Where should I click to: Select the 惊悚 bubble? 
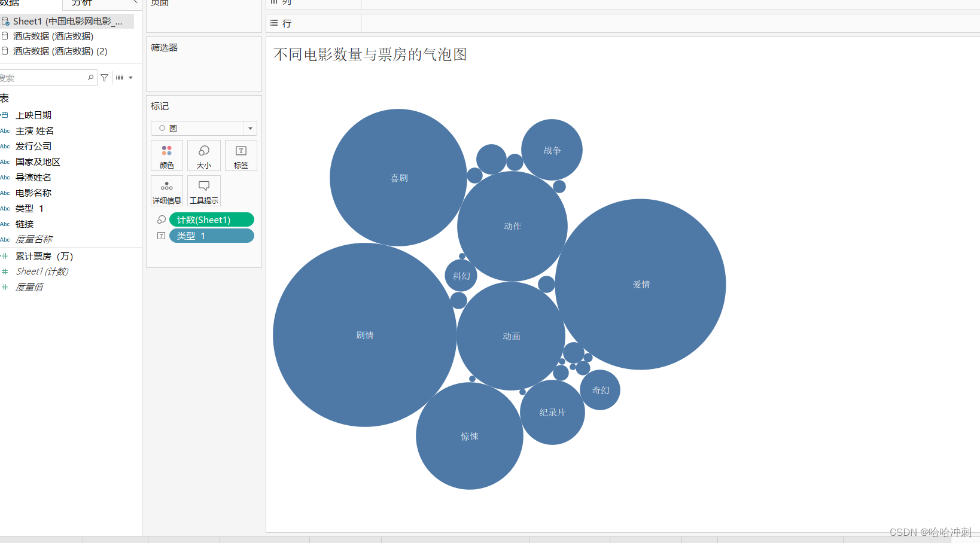(x=470, y=436)
